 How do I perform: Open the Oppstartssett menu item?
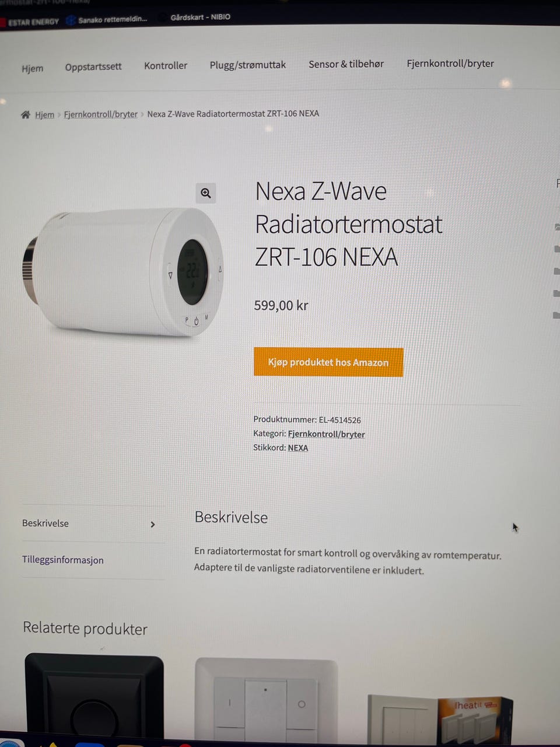[x=93, y=67]
